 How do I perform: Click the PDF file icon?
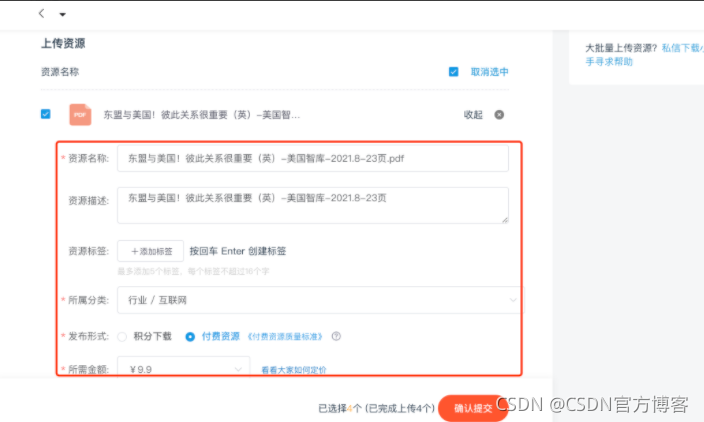pyautogui.click(x=80, y=115)
